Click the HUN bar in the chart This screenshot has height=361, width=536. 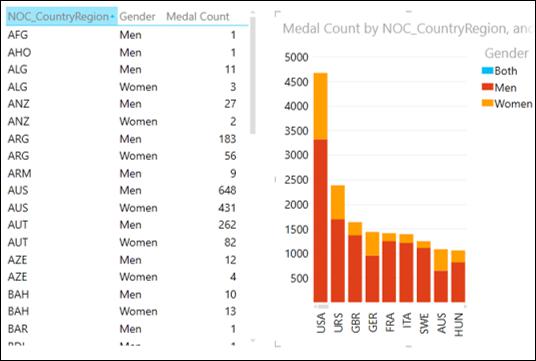(458, 276)
